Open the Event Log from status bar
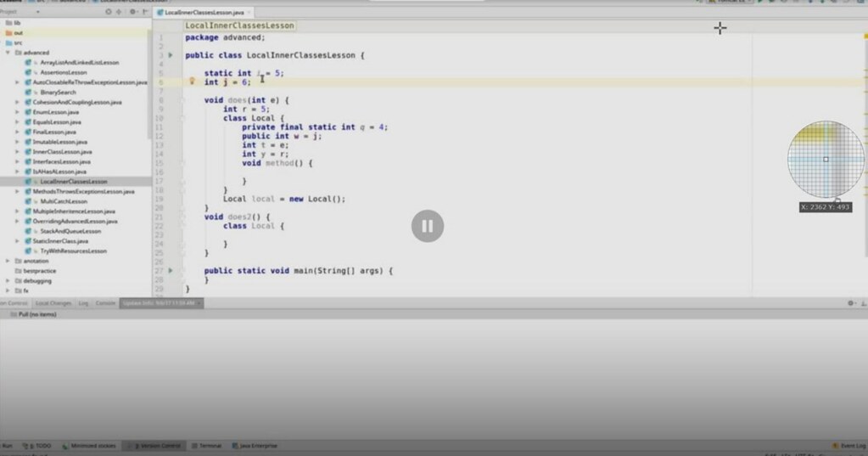 point(845,446)
